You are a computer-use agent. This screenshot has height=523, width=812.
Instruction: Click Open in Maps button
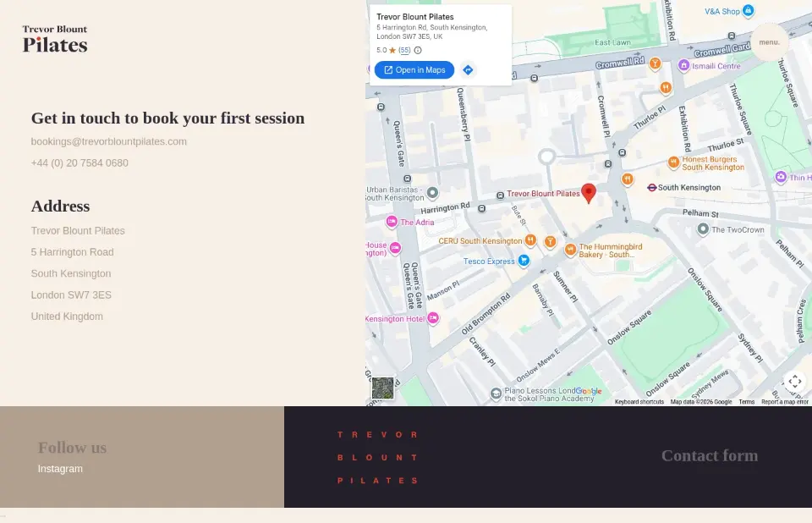(x=414, y=70)
